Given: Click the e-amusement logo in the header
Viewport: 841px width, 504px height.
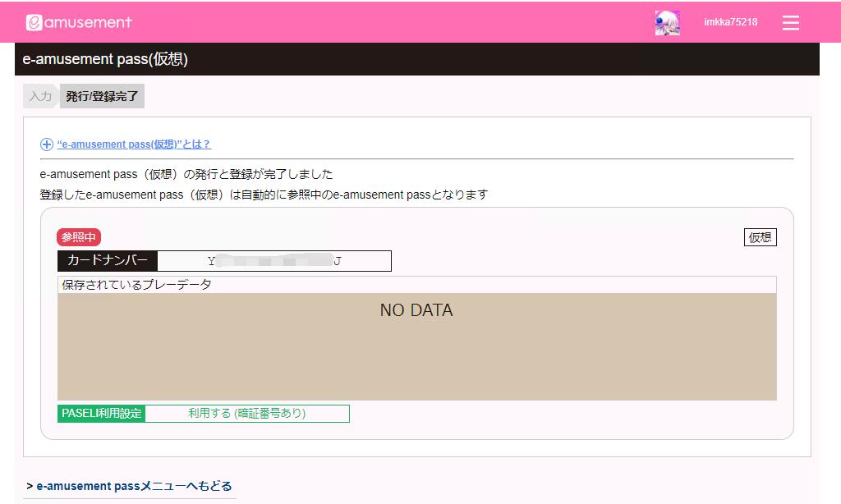Looking at the screenshot, I should tap(79, 23).
